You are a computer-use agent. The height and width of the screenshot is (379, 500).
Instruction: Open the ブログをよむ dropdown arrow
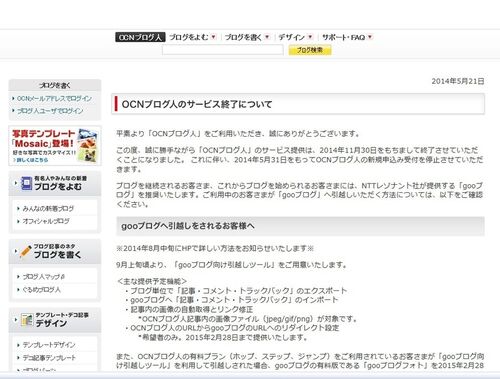tap(214, 37)
